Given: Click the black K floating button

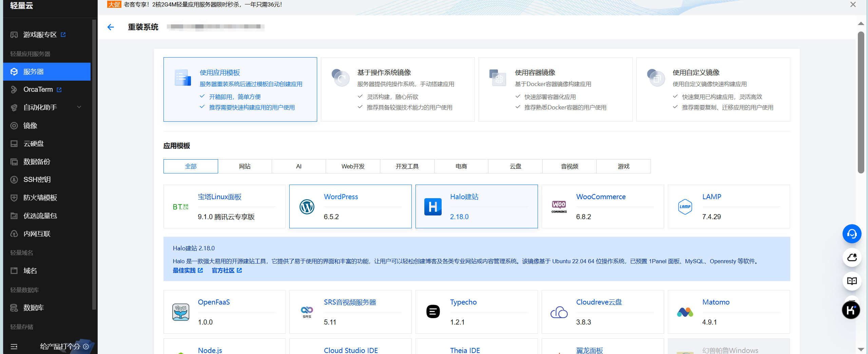Looking at the screenshot, I should [851, 310].
